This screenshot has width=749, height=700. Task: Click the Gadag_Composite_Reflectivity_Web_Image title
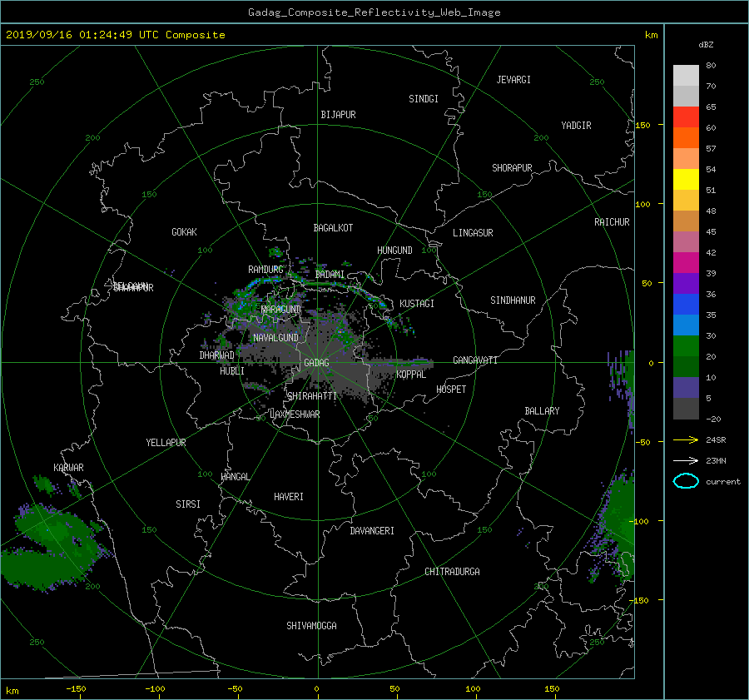[374, 12]
